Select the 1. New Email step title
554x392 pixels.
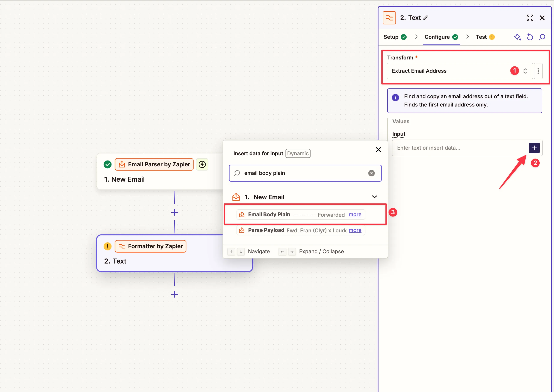point(124,179)
